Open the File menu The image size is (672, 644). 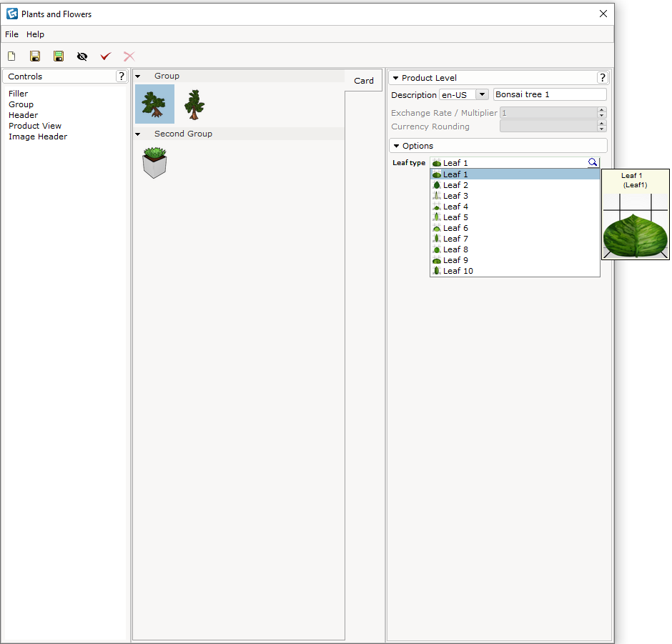(11, 34)
